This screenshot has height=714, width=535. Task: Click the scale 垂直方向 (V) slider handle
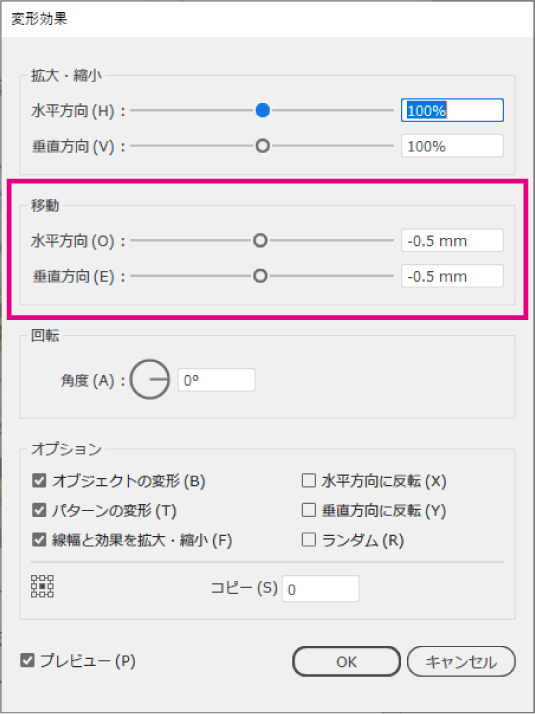[x=262, y=146]
